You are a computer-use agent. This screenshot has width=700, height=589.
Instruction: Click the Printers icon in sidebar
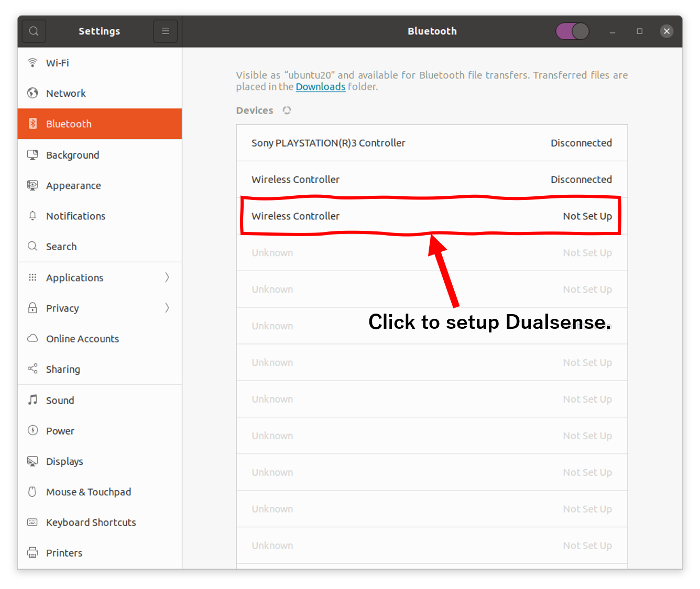[32, 552]
